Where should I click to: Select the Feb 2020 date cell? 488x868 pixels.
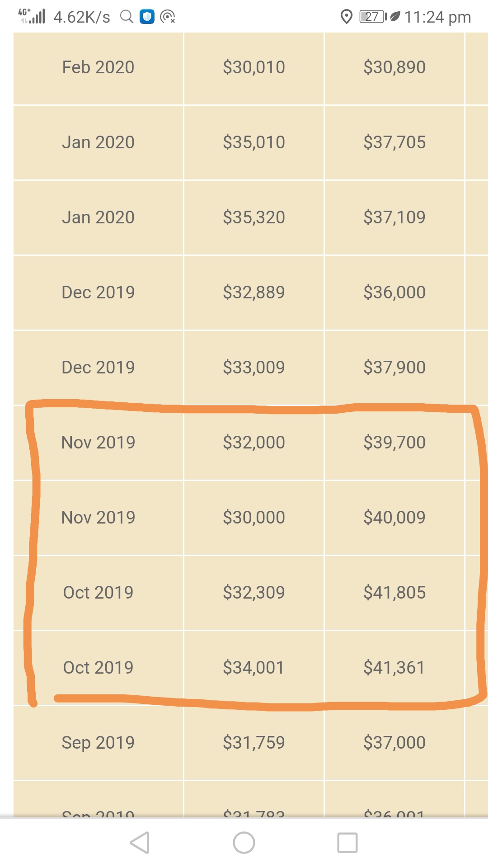click(x=98, y=67)
